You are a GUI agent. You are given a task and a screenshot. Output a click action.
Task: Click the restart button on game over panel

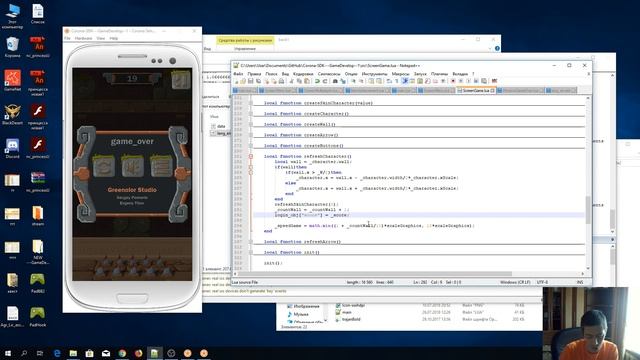(x=104, y=166)
